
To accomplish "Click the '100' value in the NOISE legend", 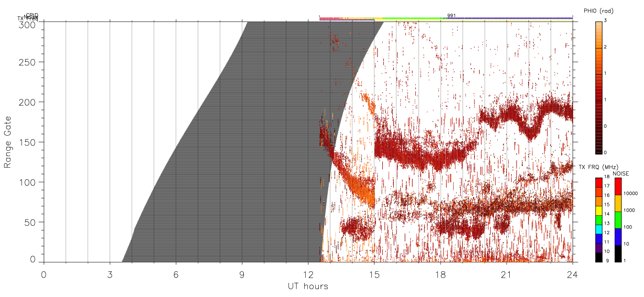I will click(628, 227).
